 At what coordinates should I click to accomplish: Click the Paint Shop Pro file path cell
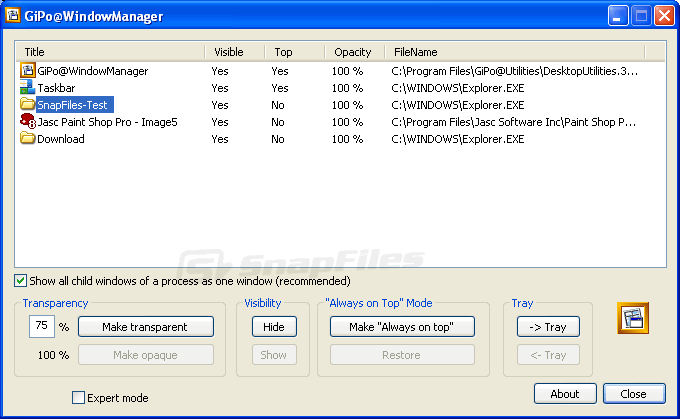click(513, 122)
